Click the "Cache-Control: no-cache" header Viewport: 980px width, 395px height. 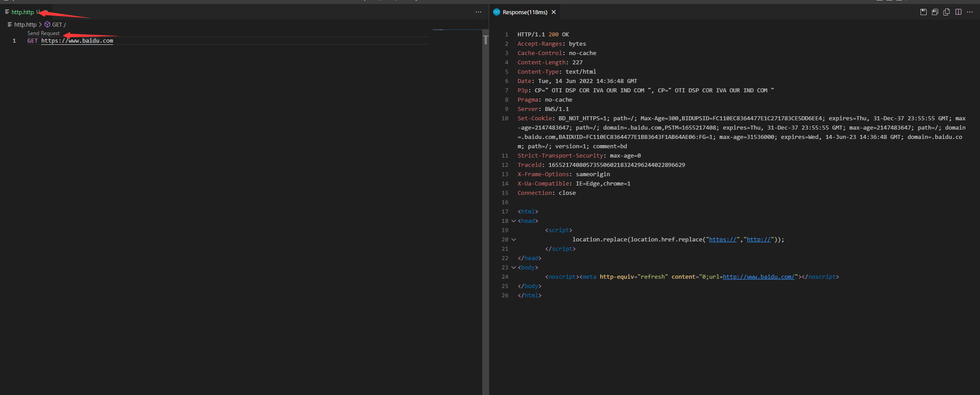(x=557, y=53)
